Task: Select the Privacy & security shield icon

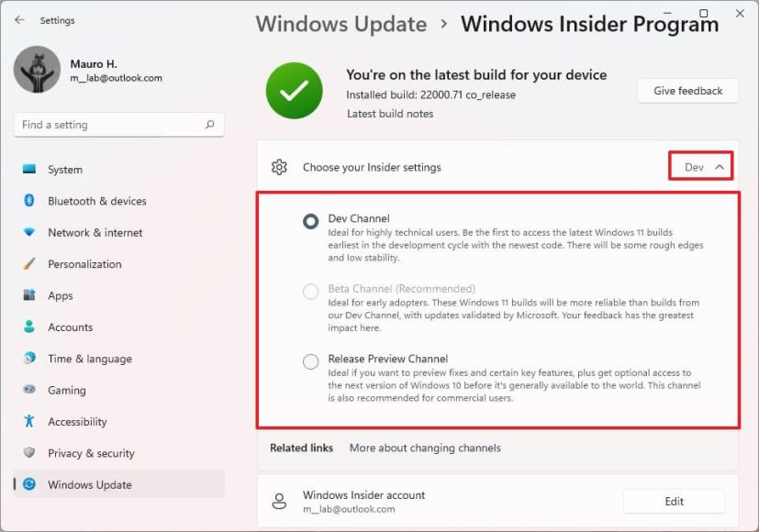Action: tap(28, 453)
